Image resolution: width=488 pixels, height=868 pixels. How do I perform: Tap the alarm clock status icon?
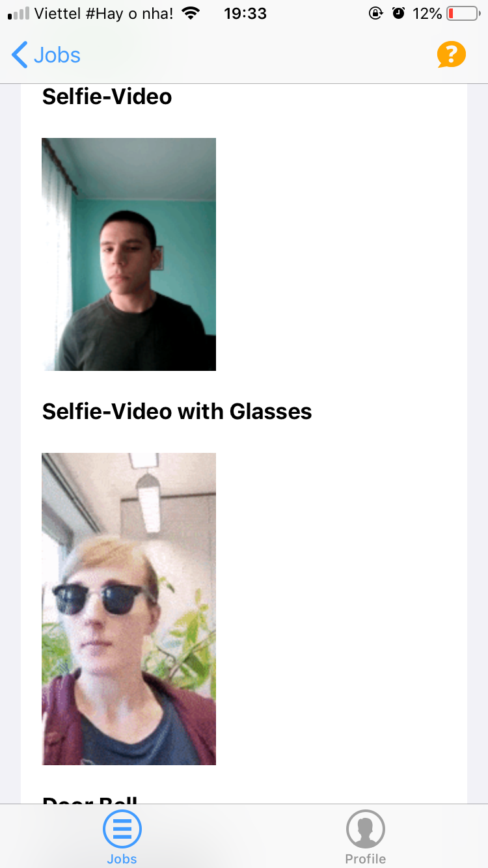[x=399, y=13]
